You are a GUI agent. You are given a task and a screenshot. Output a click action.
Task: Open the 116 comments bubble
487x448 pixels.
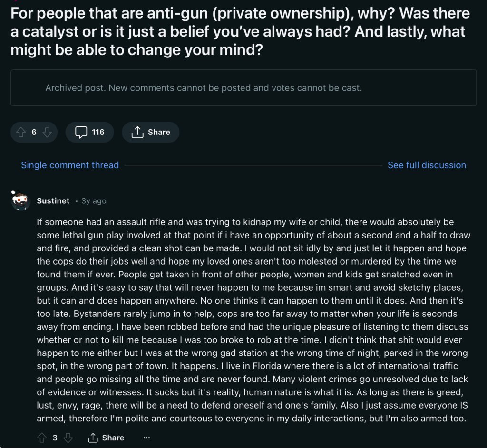point(89,132)
